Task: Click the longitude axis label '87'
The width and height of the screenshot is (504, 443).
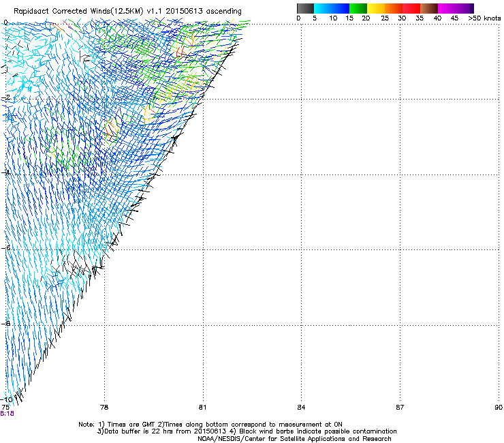Action: [x=400, y=408]
